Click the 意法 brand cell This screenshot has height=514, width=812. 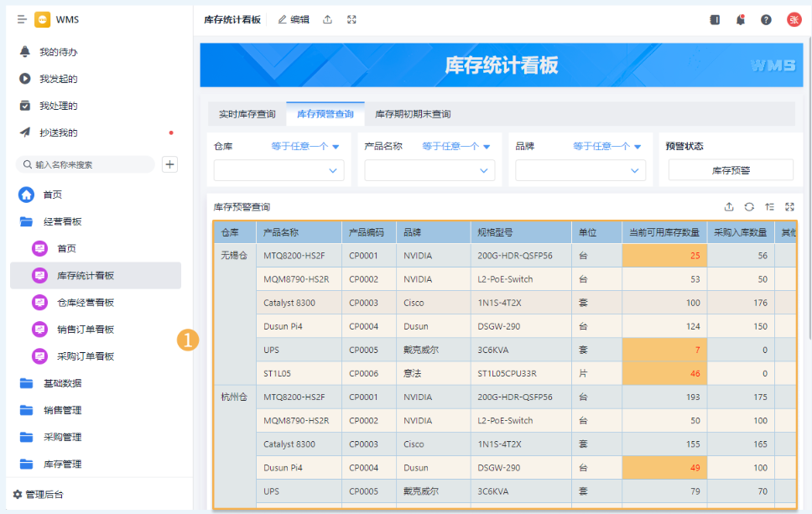[x=434, y=373]
